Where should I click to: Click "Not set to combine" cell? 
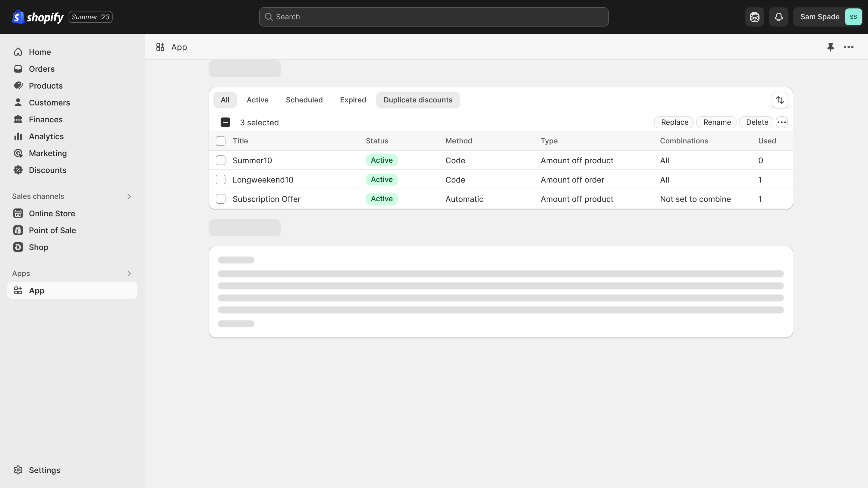696,199
